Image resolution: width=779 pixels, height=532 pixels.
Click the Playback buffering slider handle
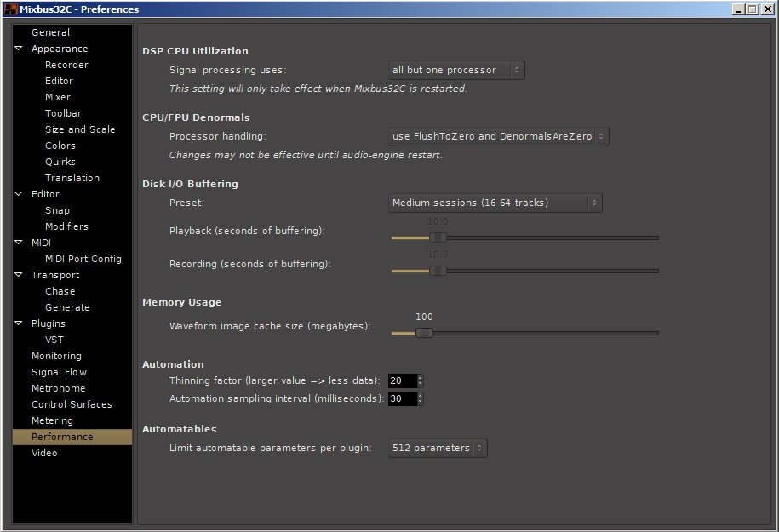pyautogui.click(x=438, y=238)
